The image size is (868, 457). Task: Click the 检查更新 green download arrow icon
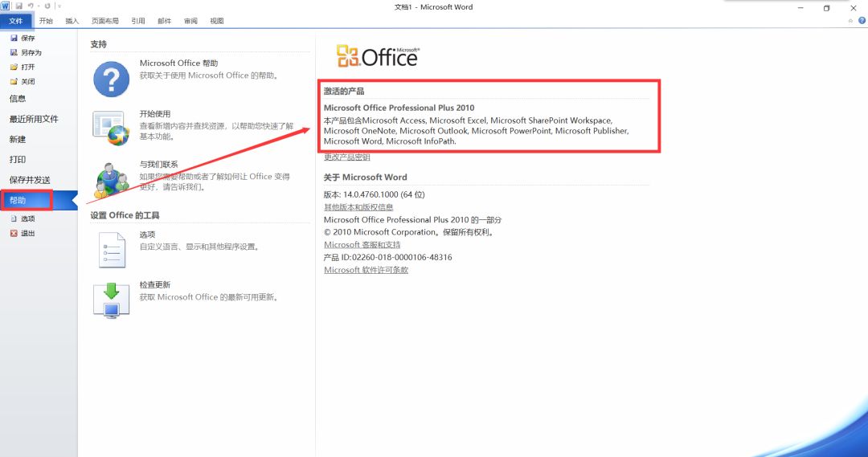pyautogui.click(x=111, y=300)
